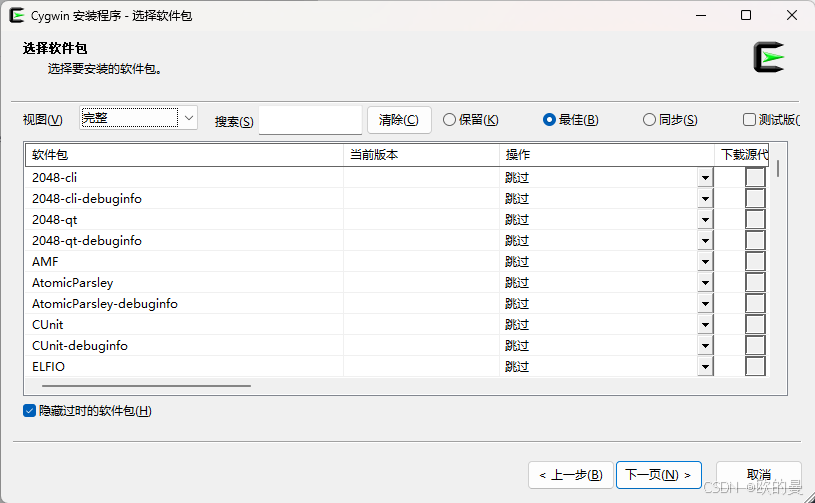
Task: Tick source checkbox for 2048-cli-debuginfo
Action: click(755, 198)
